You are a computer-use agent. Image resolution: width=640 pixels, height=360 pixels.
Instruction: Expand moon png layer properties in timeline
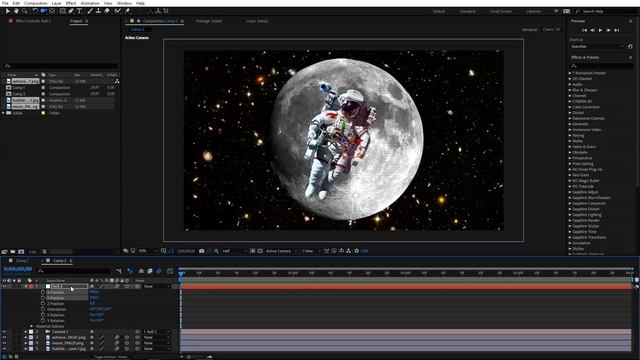pyautogui.click(x=26, y=343)
